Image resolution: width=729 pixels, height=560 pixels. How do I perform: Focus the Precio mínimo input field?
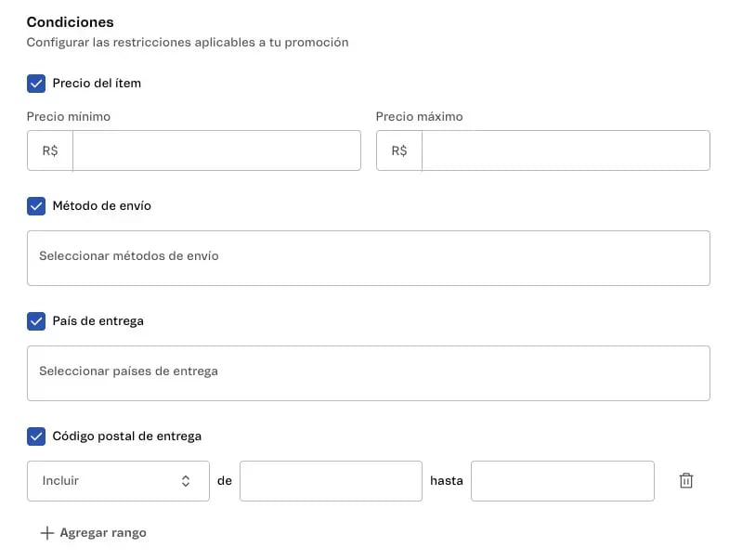pos(215,150)
